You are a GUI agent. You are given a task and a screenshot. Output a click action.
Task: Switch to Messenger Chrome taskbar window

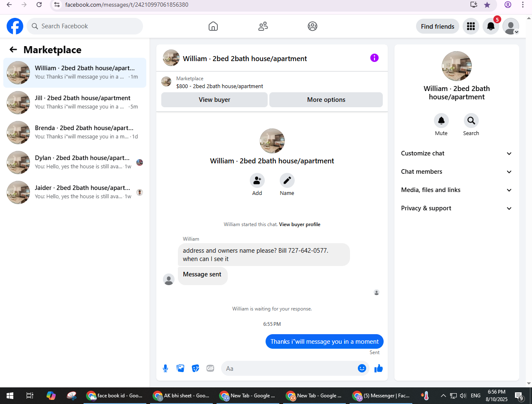coord(381,396)
